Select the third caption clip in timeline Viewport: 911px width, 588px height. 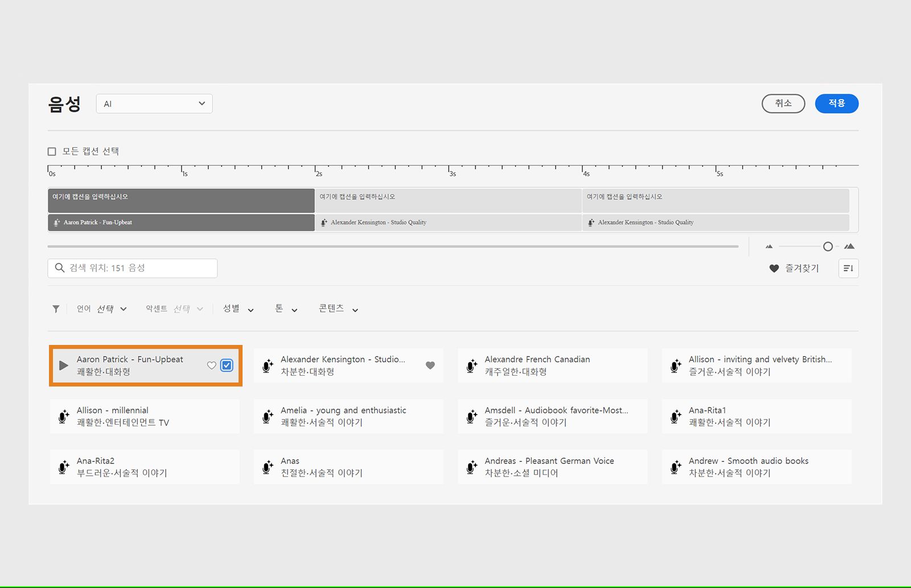coord(716,200)
